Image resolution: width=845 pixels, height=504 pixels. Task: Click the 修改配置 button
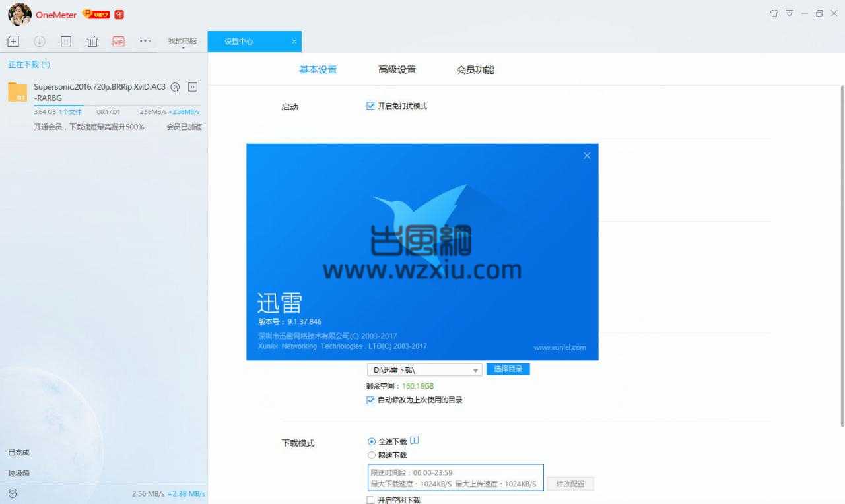pos(570,484)
